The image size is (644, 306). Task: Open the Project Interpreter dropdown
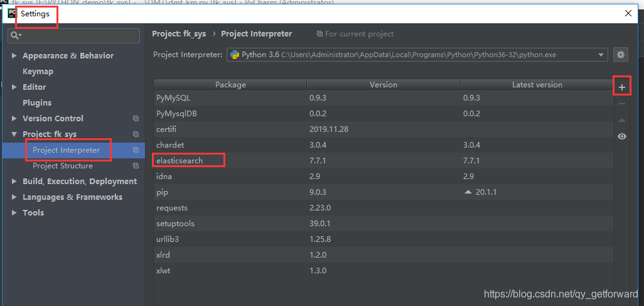coord(601,55)
